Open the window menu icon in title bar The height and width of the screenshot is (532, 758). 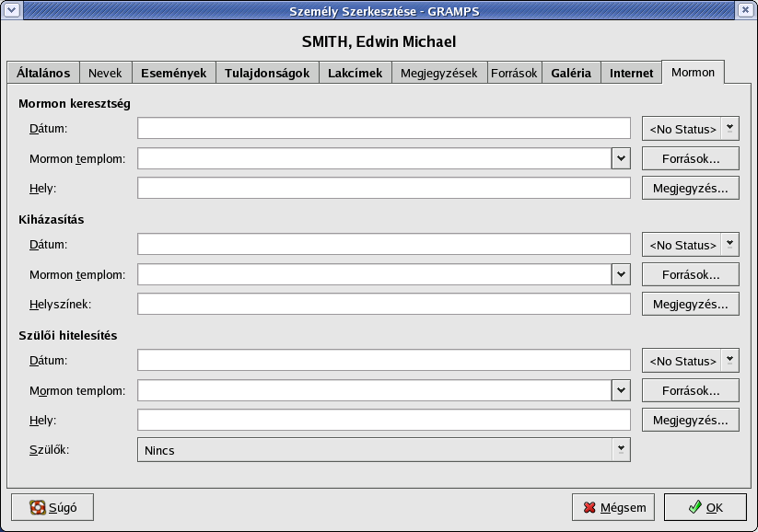click(x=11, y=10)
